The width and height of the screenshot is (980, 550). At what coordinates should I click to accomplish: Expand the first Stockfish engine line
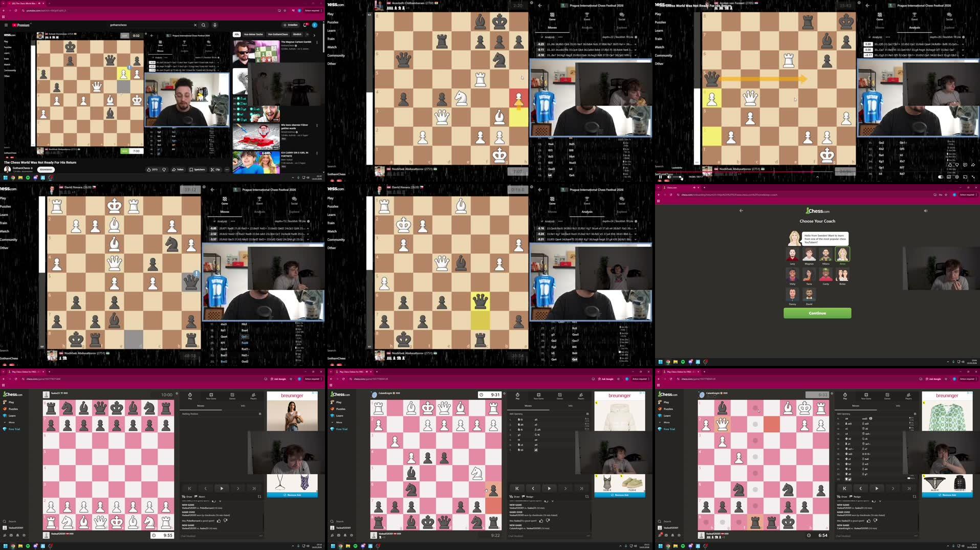pos(637,45)
